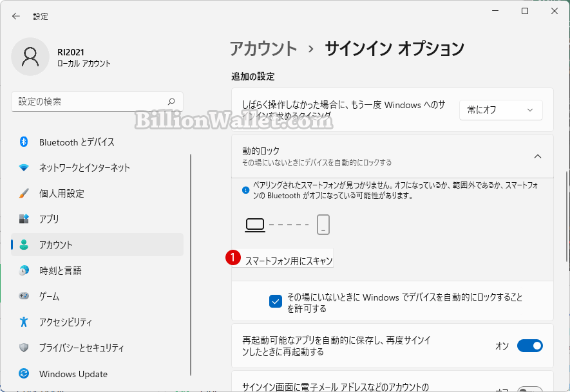Click the smartphone device icon
Viewport: 570px width, 392px height.
pos(323,225)
